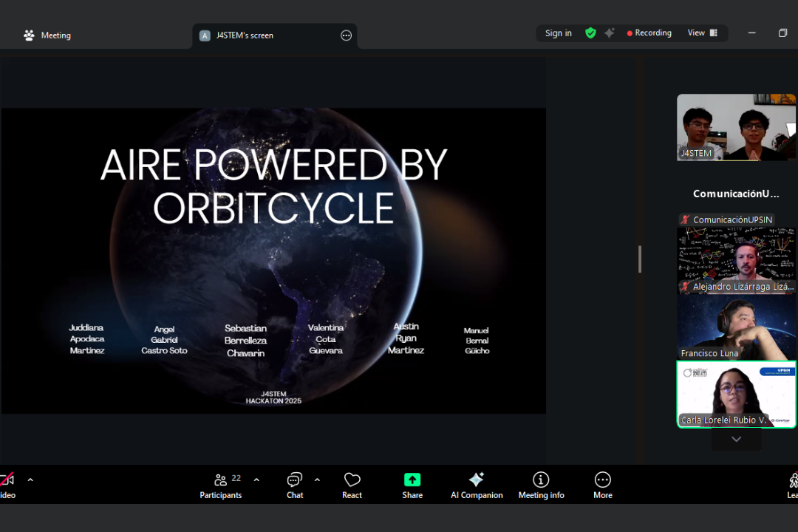798x532 pixels.
Task: Open the AI Companion
Action: pos(477,485)
